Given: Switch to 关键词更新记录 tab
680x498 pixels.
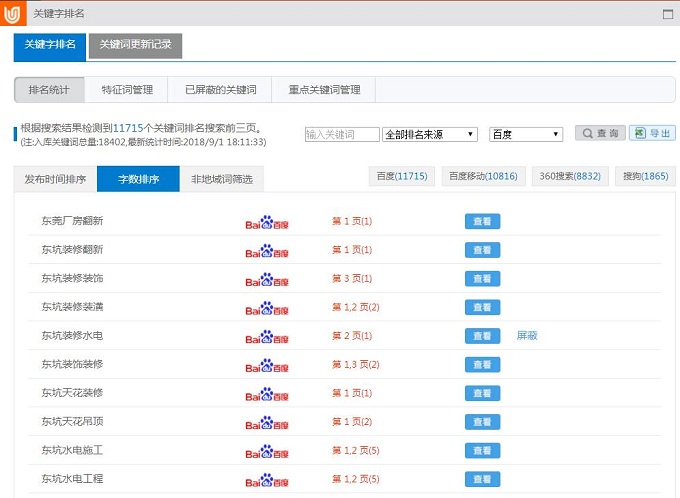Looking at the screenshot, I should (135, 46).
